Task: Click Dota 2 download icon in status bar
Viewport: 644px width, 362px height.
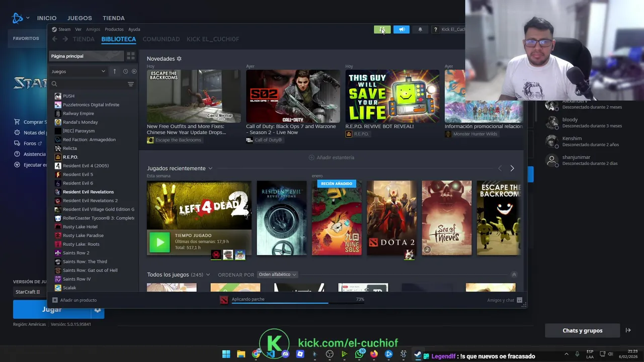Action: [x=224, y=300]
